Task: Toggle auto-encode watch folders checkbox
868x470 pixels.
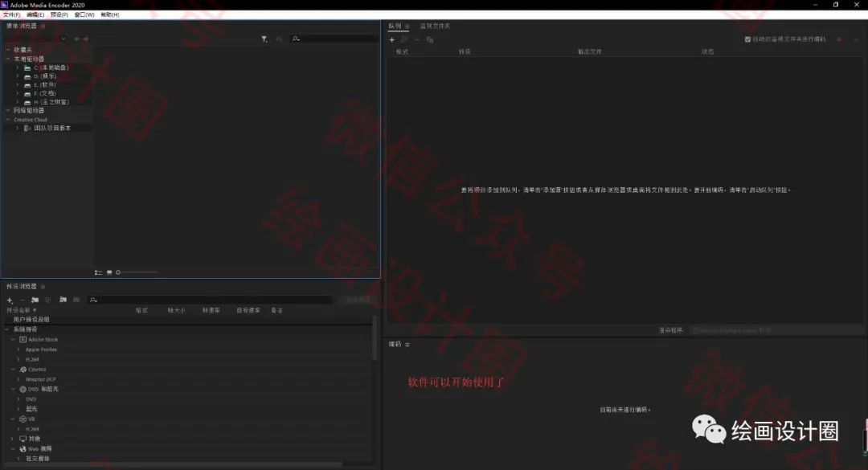Action: pyautogui.click(x=748, y=39)
